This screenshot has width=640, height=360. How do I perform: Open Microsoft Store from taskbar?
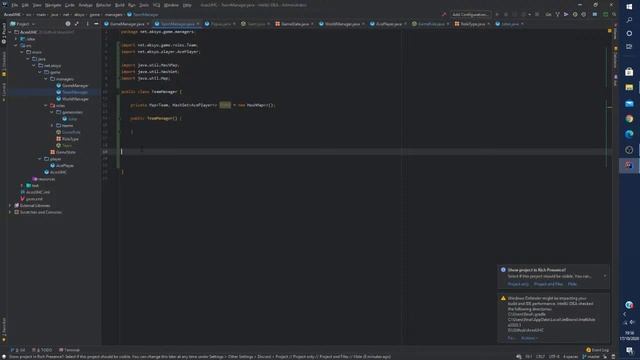[629, 72]
